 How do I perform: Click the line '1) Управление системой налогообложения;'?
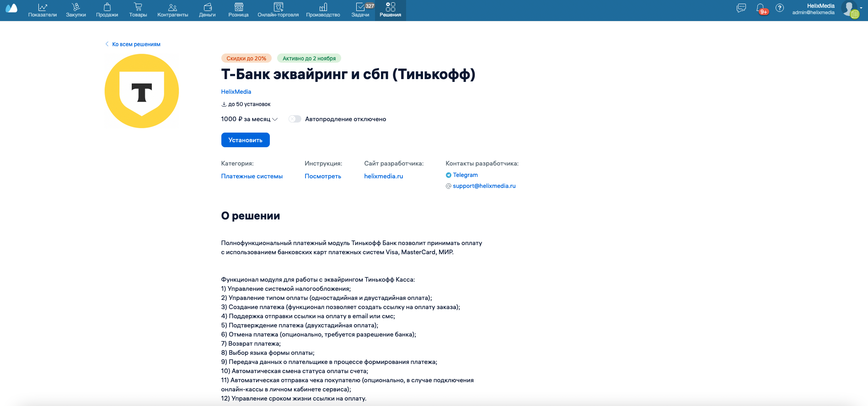pyautogui.click(x=286, y=289)
